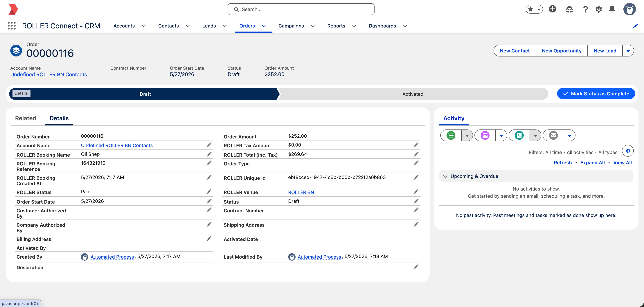
Task: Open the Leads navigation tab
Action: tap(209, 26)
